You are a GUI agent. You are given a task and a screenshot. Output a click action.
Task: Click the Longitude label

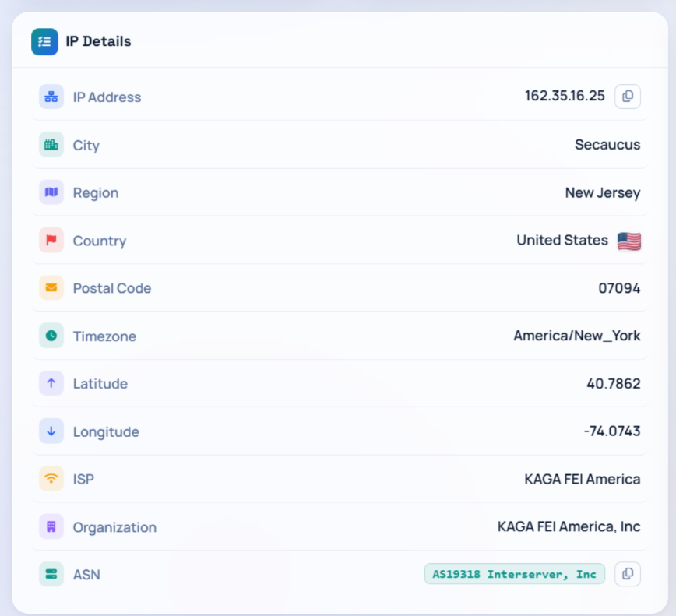click(x=106, y=432)
